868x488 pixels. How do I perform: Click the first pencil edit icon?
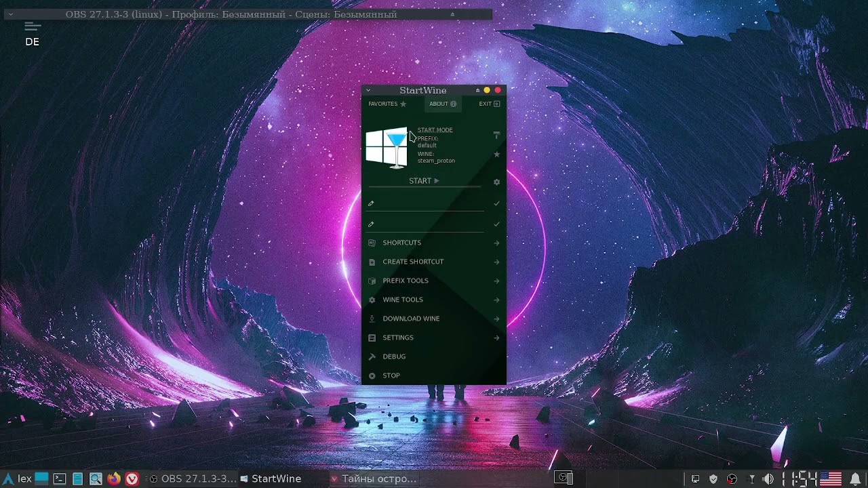click(371, 203)
